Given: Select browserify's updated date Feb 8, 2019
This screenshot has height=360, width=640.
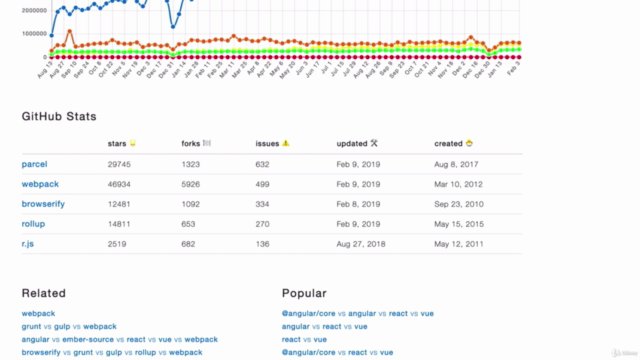Looking at the screenshot, I should (358, 204).
